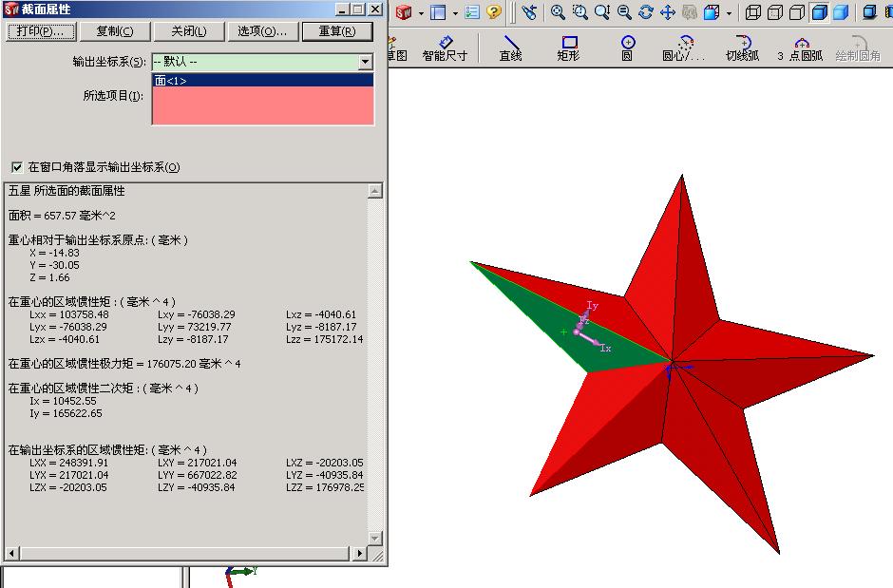Open 选项(O)... options button
This screenshot has width=893, height=588.
pos(262,31)
